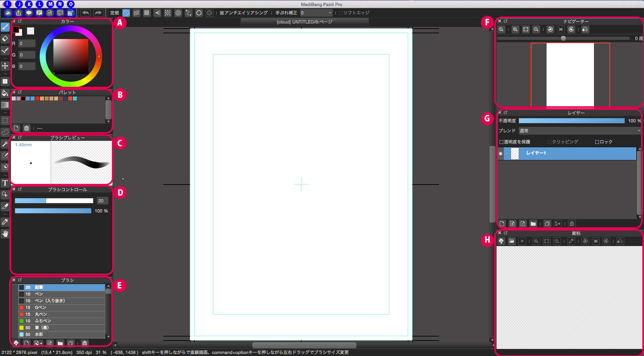Select the Bucket fill tool
Viewport: 644px width, 356px height.
5,93
